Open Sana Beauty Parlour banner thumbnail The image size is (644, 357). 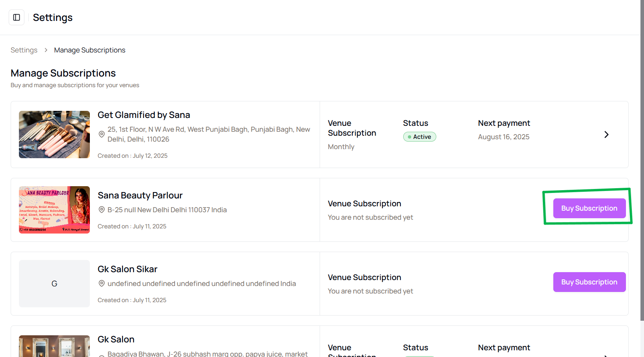coord(54,210)
